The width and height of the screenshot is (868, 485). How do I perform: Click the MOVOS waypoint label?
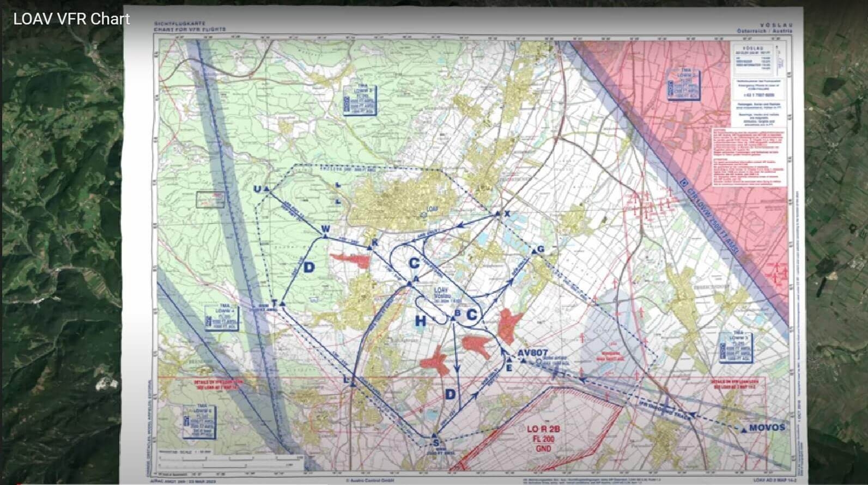(x=767, y=427)
